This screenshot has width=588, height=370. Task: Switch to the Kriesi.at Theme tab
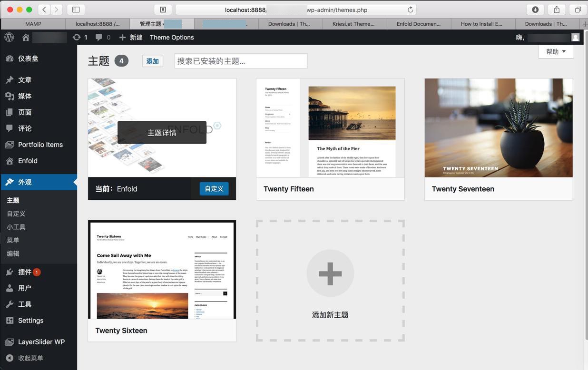click(354, 24)
